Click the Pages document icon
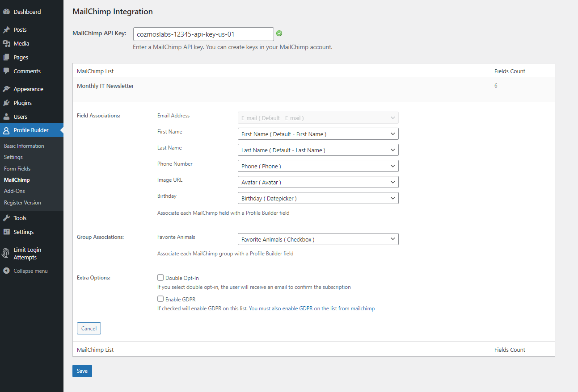The height and width of the screenshot is (392, 578). click(6, 57)
